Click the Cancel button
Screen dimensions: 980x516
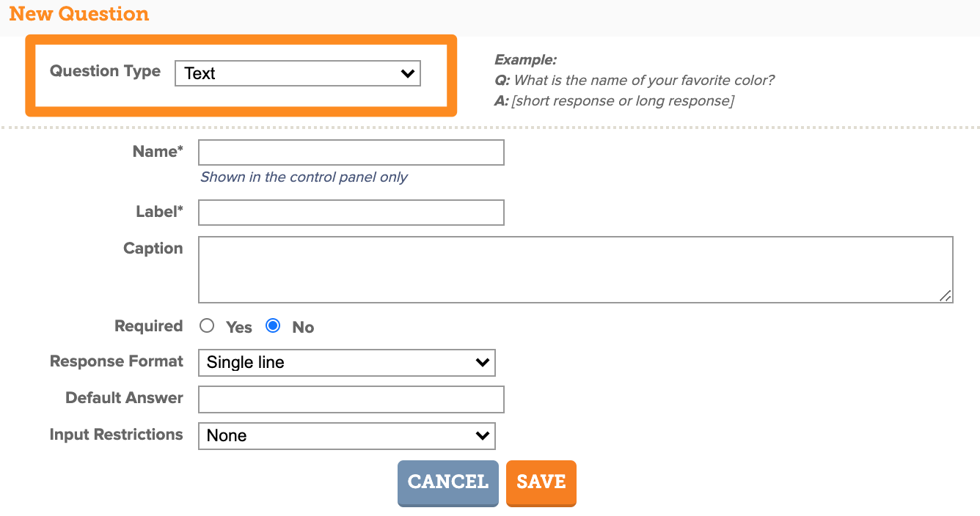pos(448,482)
